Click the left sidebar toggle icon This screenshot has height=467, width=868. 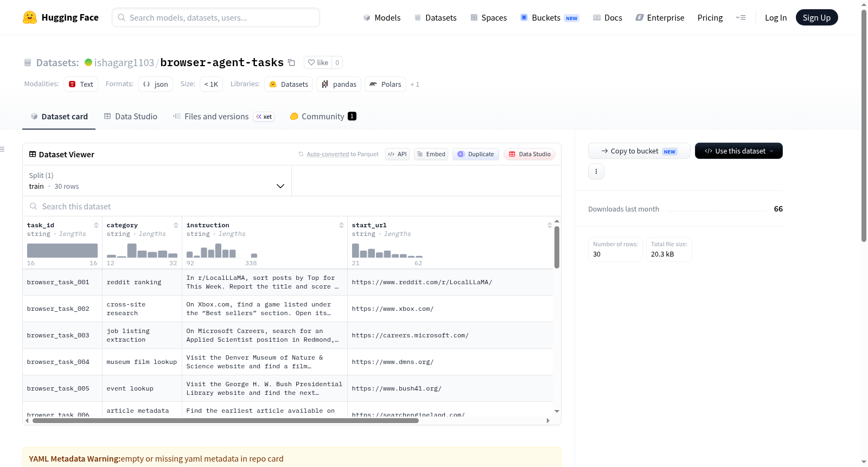(x=2, y=149)
